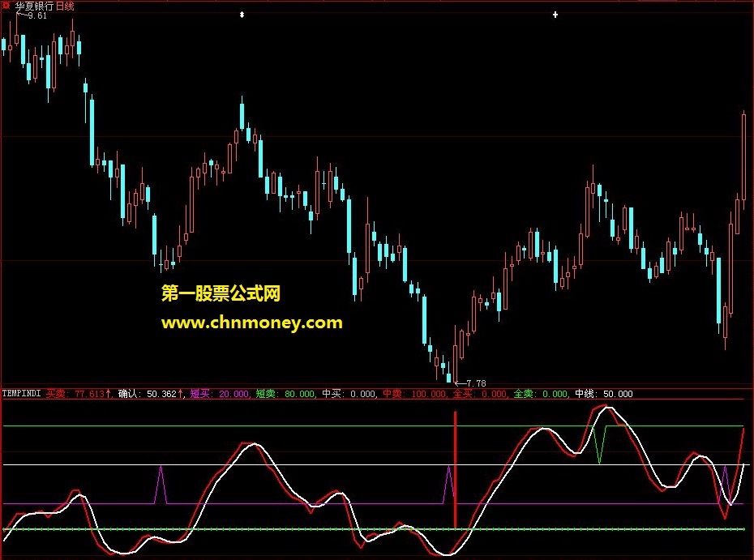754x560 pixels.
Task: Open the TEMPINDI indicator name
Action: click(x=22, y=394)
